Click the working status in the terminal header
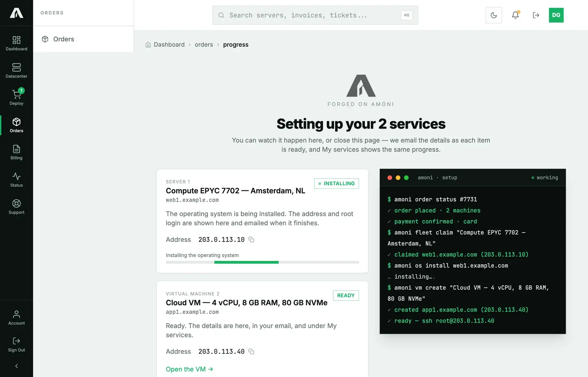The image size is (588, 377). point(545,178)
